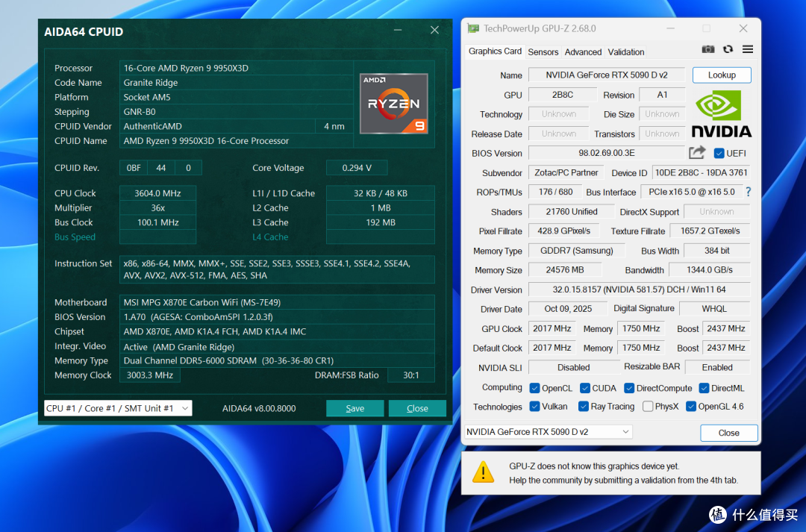Click the yellow warning triangle icon

point(483,472)
